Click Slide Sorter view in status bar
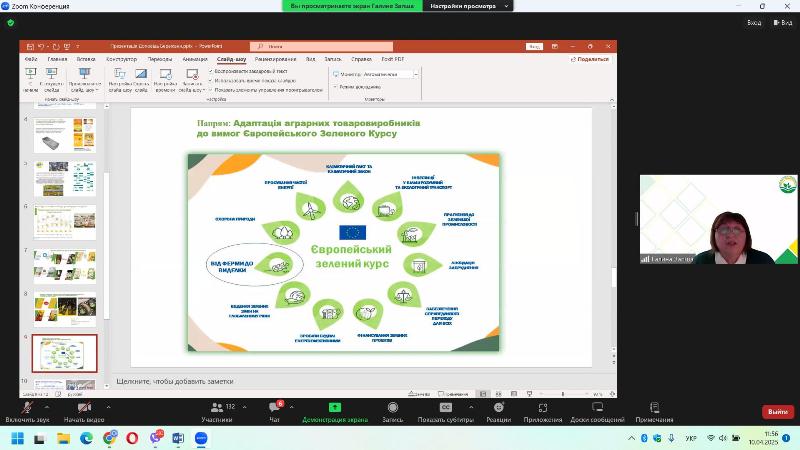Screen dimensions: 800x450 click(498, 394)
